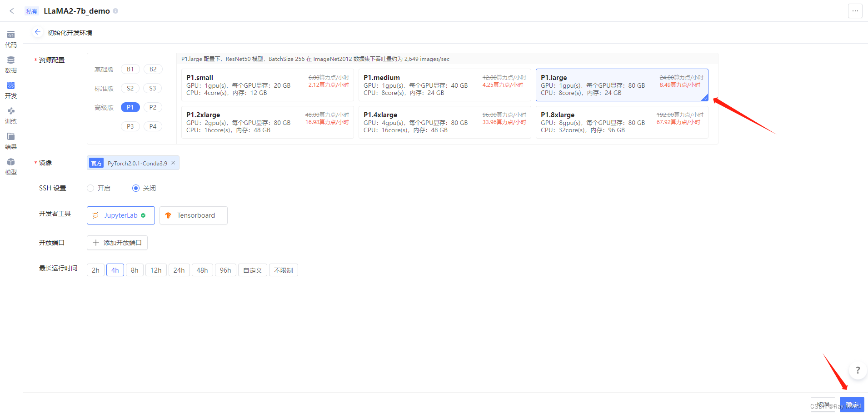This screenshot has height=414, width=868.
Task: Choose 自定义 custom runtime
Action: coord(253,270)
